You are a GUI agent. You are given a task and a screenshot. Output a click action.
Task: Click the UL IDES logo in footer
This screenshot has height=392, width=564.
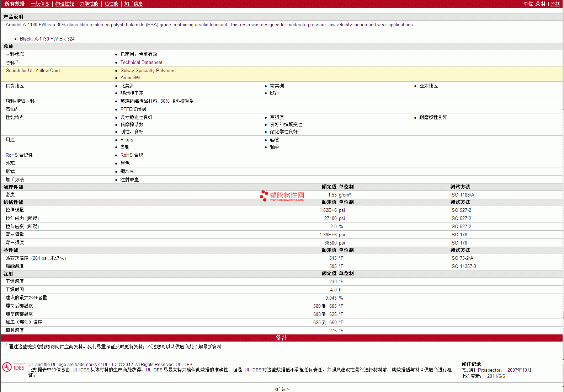coord(14,367)
